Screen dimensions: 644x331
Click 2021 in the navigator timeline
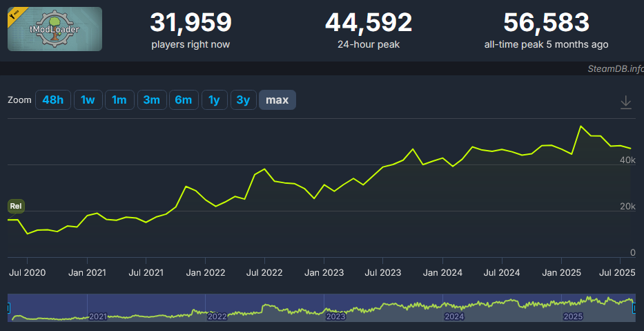(x=98, y=316)
